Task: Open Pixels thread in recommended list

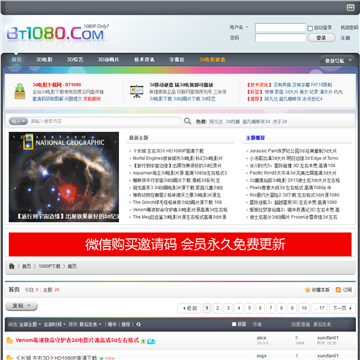Action: (x=290, y=187)
